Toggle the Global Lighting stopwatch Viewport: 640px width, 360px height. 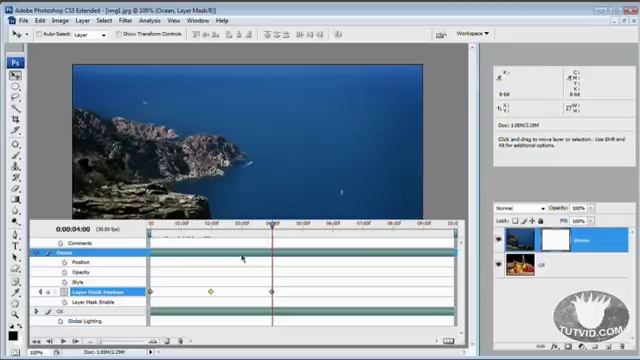point(60,321)
